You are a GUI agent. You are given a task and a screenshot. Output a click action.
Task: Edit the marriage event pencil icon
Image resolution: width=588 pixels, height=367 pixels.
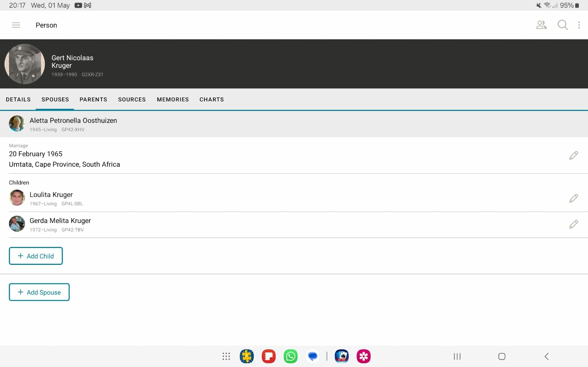coord(573,155)
